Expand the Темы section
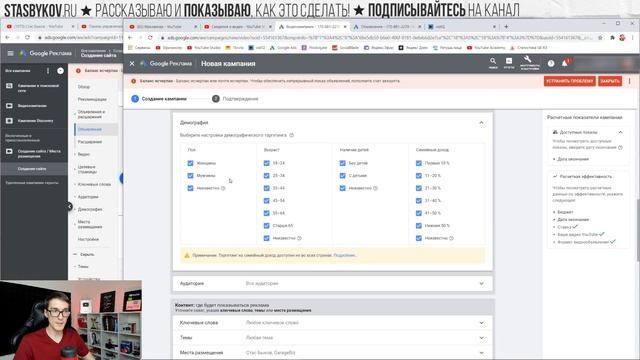Screen dimensions: 640x360 tap(333, 338)
